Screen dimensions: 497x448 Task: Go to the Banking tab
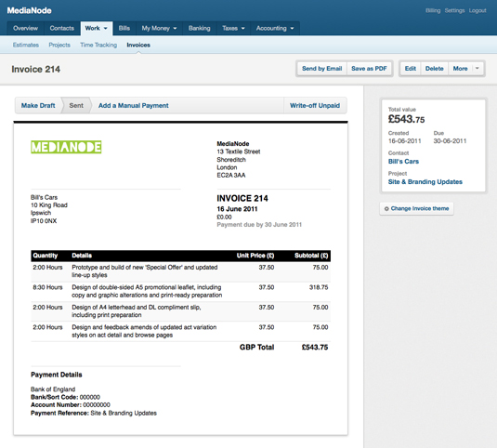click(200, 28)
